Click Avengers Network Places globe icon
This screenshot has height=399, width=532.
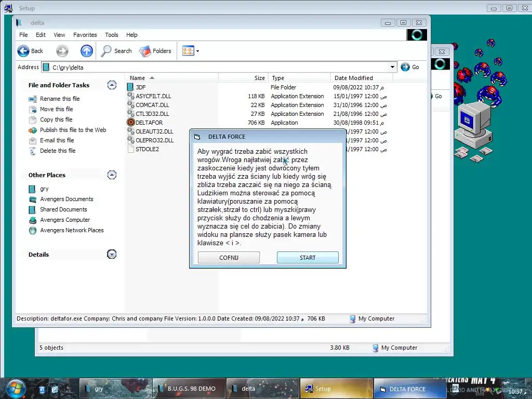coord(33,231)
